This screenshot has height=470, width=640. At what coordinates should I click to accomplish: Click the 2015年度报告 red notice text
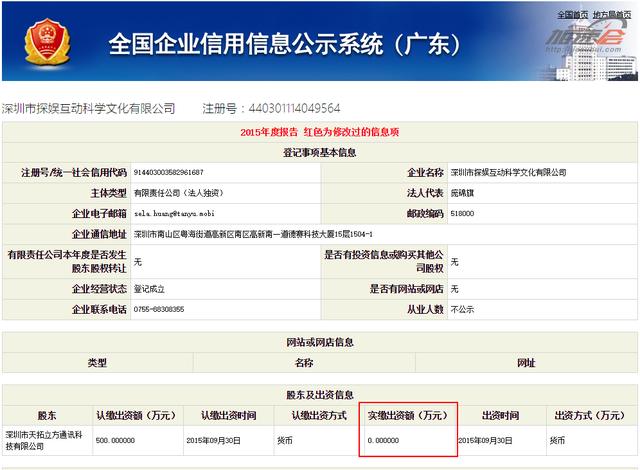click(x=320, y=132)
